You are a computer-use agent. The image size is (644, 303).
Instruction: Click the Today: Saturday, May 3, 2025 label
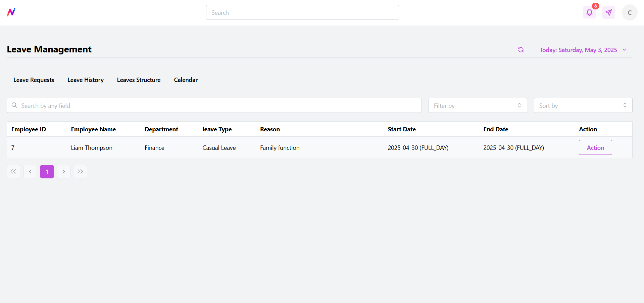tap(578, 50)
